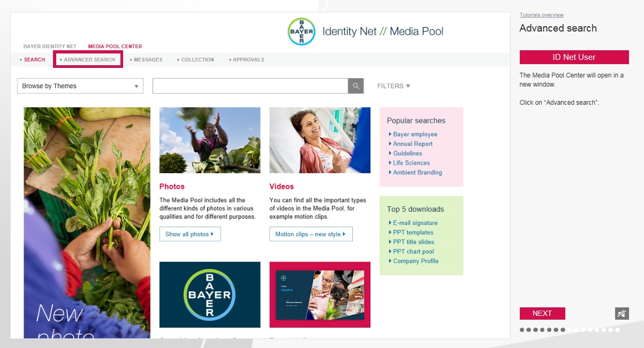Click the ID Net User button
Screen dimensions: 644x348
point(574,57)
